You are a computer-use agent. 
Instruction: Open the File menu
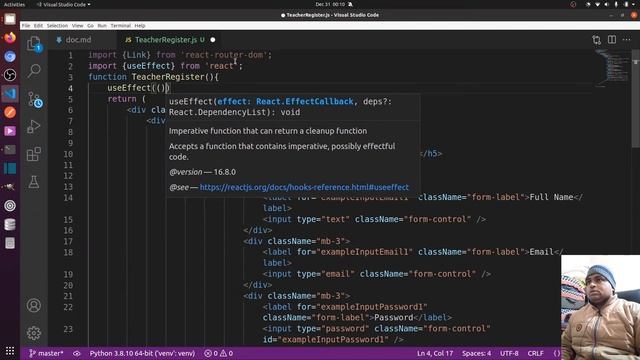(26, 25)
